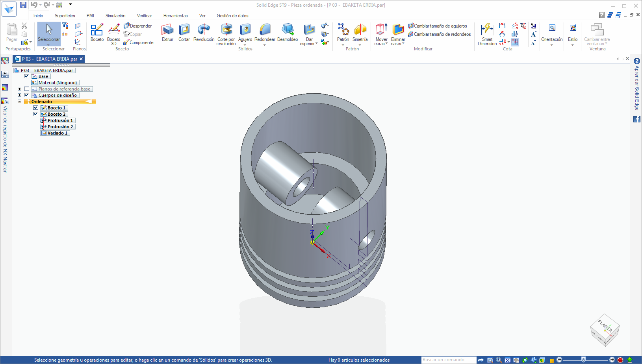
Task: Activate the Redondear tool
Action: click(265, 32)
